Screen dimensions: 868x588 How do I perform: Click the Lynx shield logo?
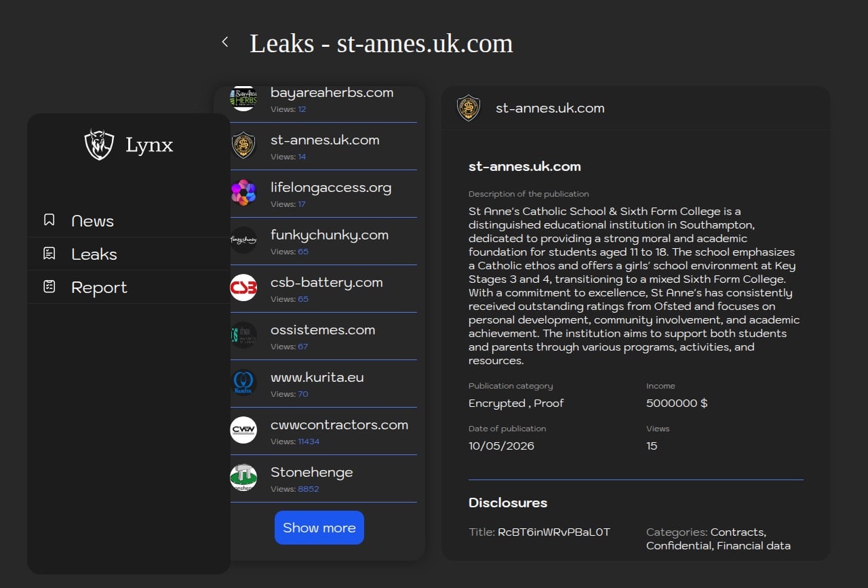99,144
